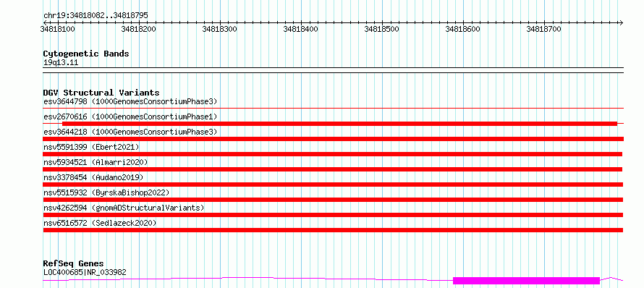The height and width of the screenshot is (288, 644).
Task: Click ruler tick label 34818500
Action: tap(382, 29)
